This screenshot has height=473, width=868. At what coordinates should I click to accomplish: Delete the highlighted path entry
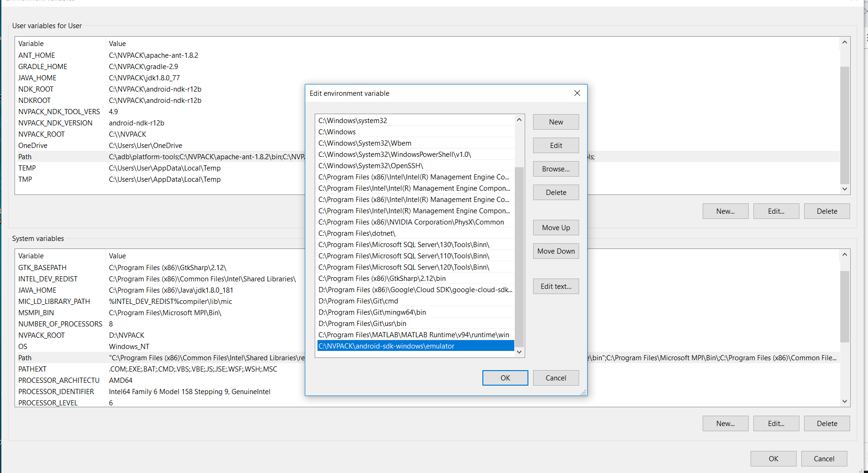(556, 192)
